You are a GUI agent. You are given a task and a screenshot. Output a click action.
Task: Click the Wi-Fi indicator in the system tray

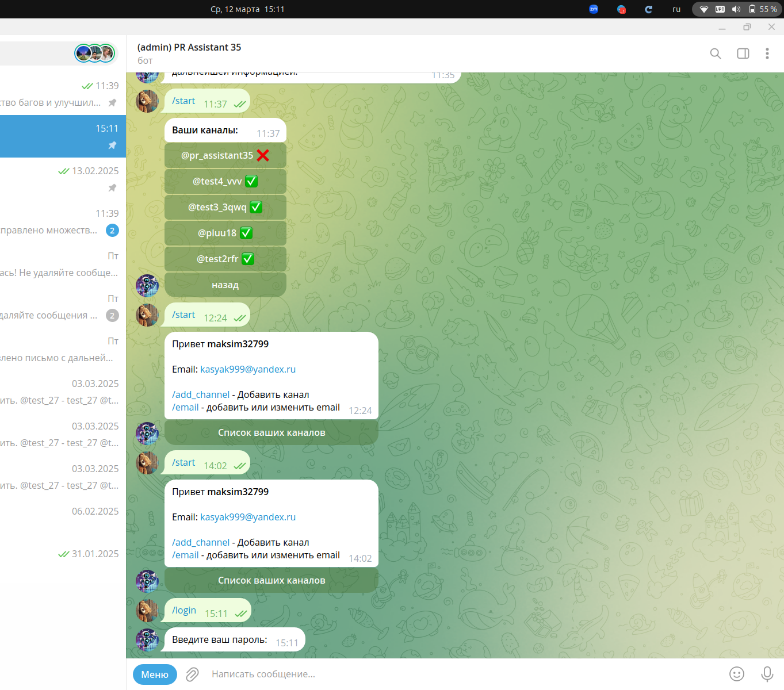704,9
